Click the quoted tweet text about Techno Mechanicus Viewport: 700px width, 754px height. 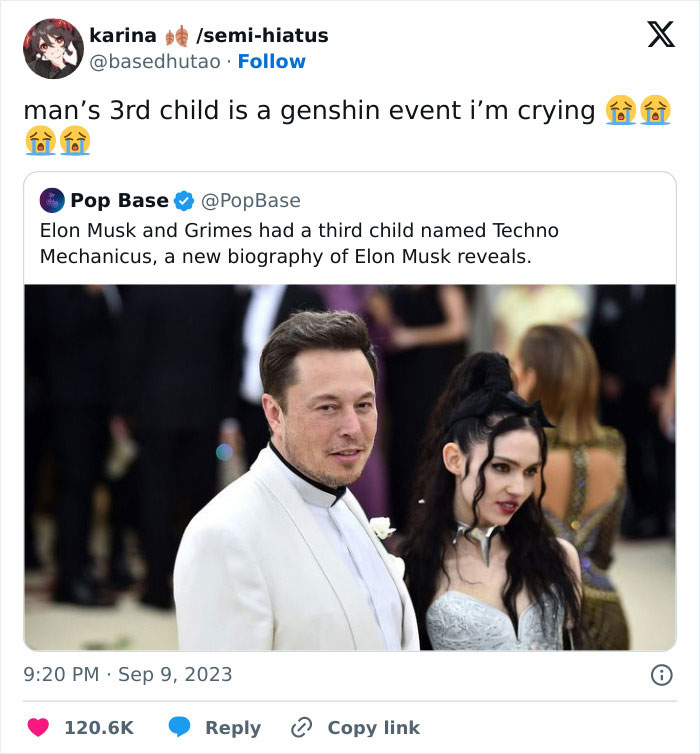click(299, 243)
